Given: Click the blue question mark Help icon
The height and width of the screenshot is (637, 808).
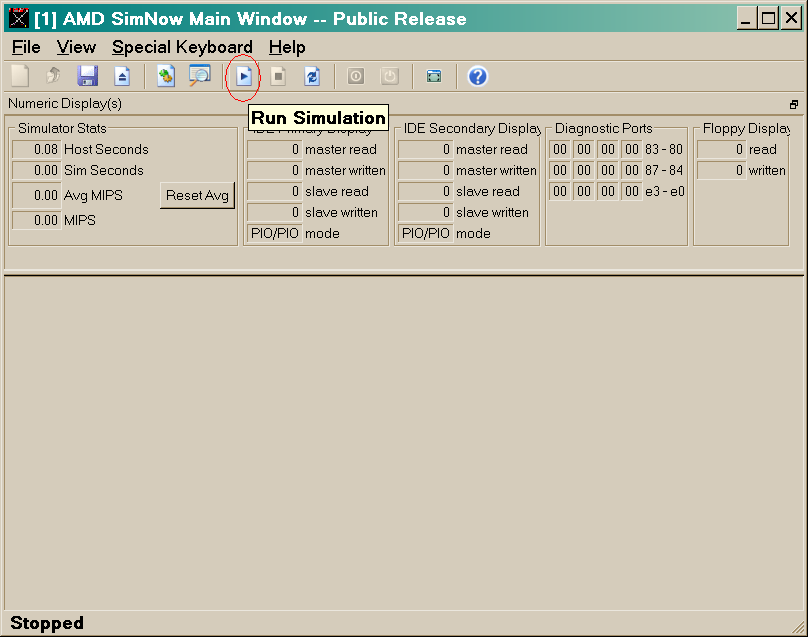Looking at the screenshot, I should tap(477, 76).
